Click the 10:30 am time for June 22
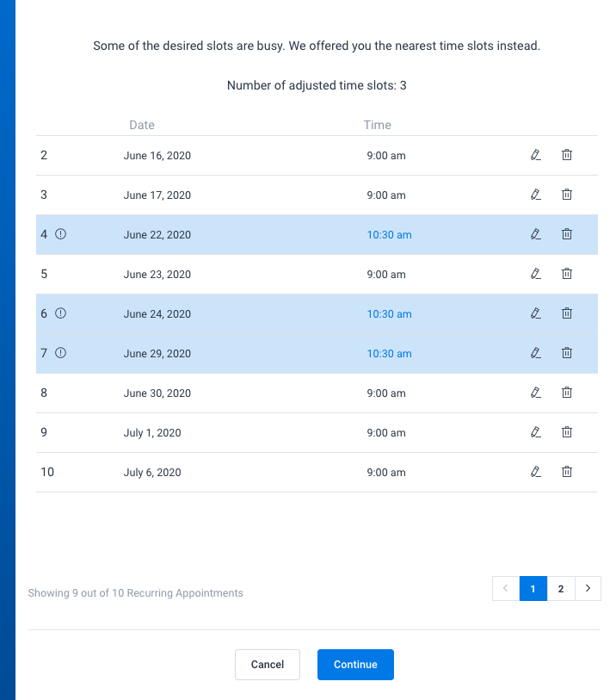 (x=389, y=234)
